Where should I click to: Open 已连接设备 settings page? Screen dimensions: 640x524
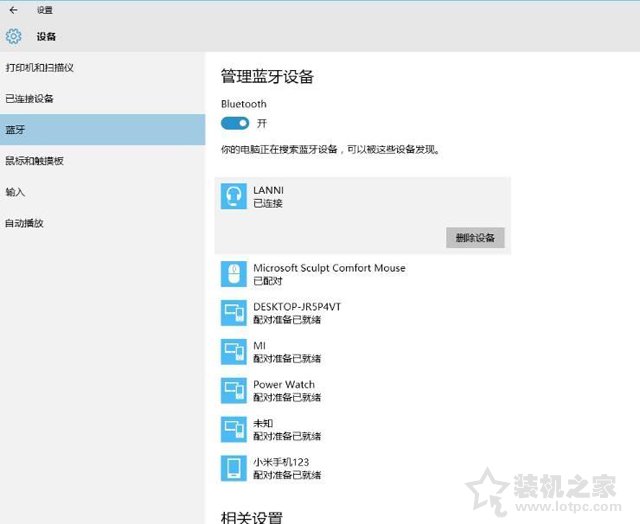tap(29, 98)
